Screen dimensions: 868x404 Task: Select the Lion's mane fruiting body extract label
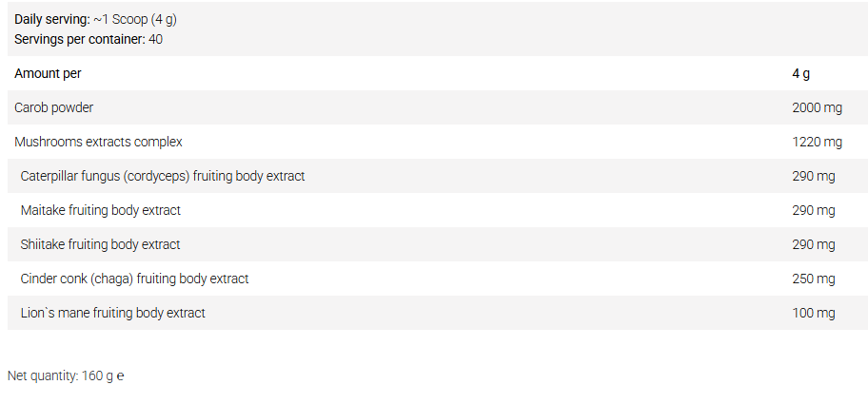tap(112, 313)
